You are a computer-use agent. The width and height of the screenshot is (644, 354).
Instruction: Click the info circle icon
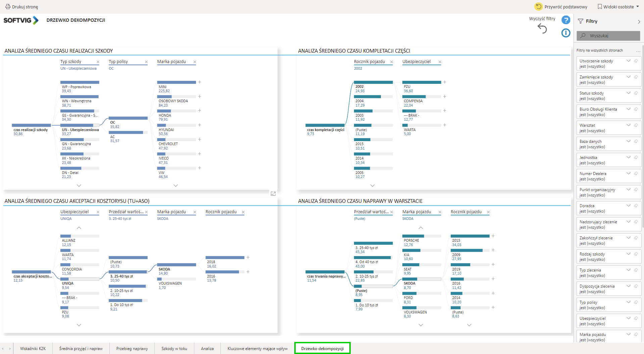566,33
